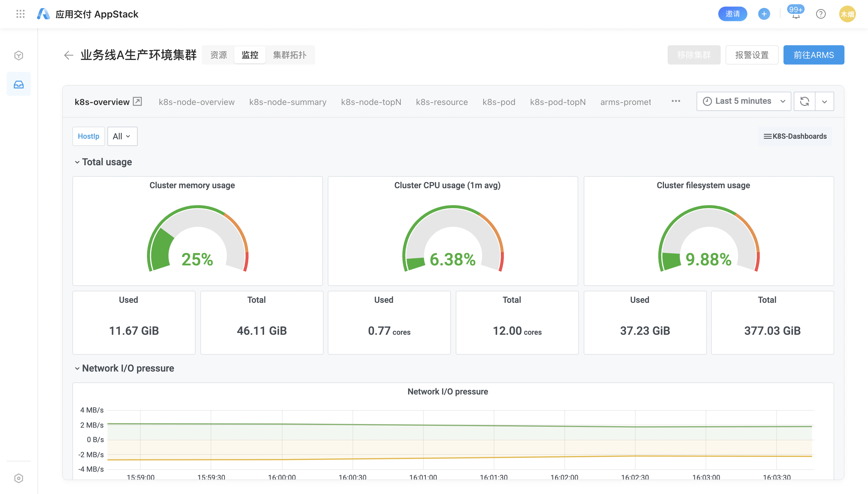Click the AppStack logo icon

click(x=43, y=14)
